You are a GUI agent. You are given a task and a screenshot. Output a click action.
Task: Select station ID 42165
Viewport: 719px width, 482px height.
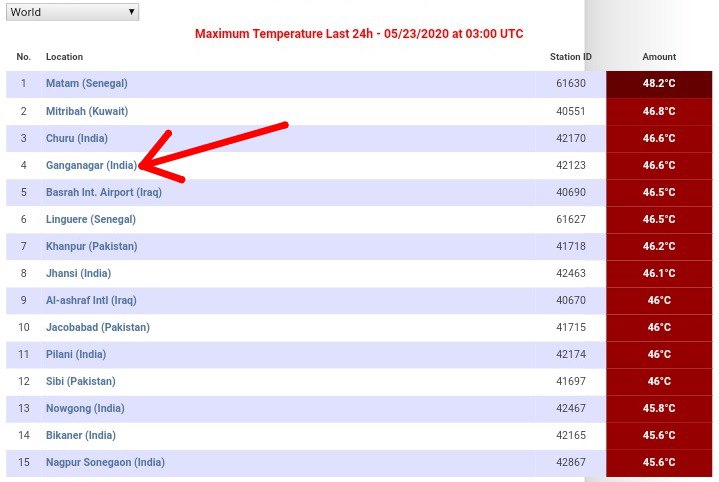click(x=570, y=436)
